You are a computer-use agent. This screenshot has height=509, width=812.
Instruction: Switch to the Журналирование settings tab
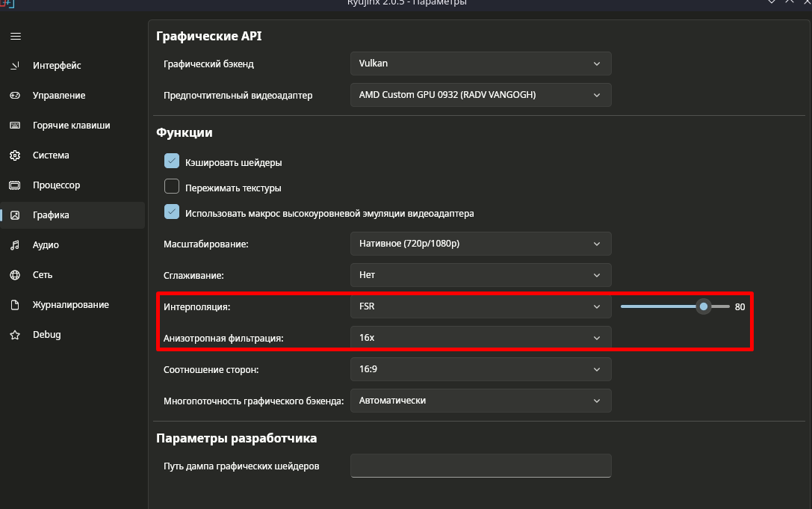[x=70, y=305]
